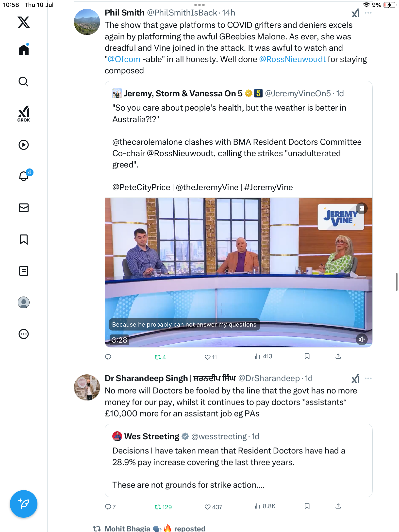Undo repost on Phil Smith's post (4)
This screenshot has width=399, height=532.
(160, 357)
